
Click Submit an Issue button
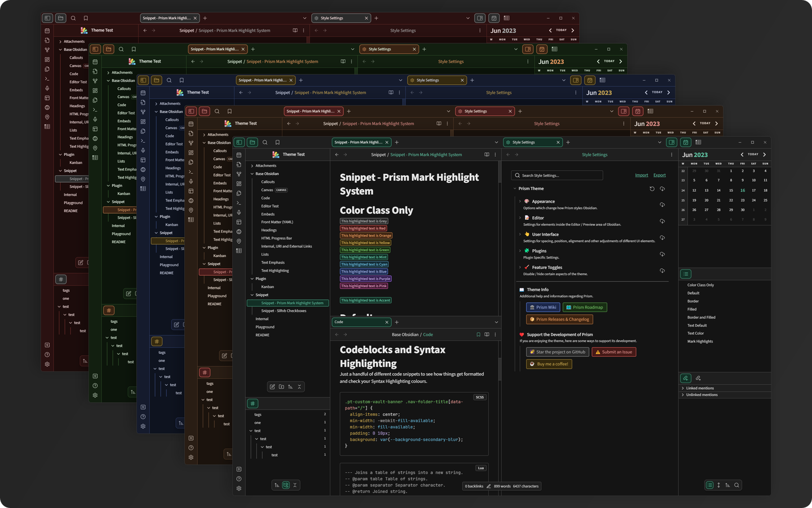614,352
